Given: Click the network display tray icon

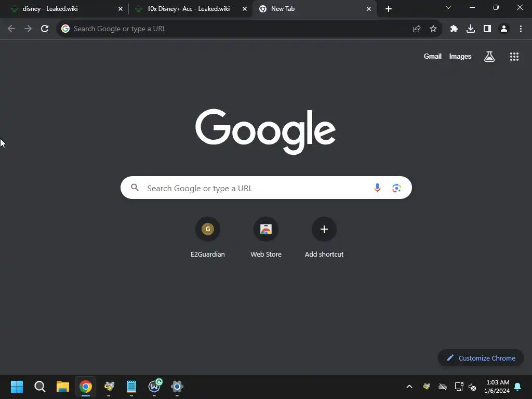Looking at the screenshot, I should pos(459,387).
